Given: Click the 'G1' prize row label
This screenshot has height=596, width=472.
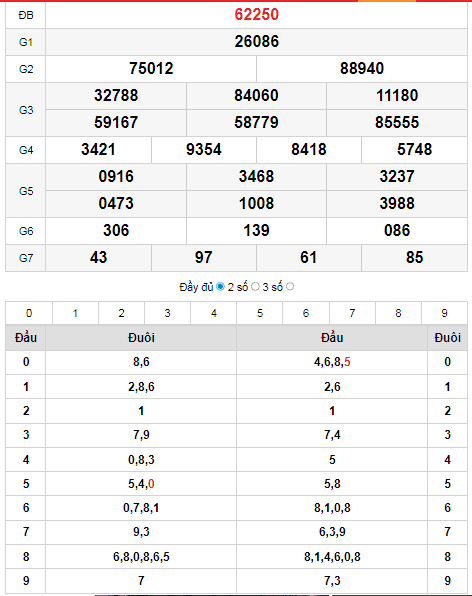Looking at the screenshot, I should (26, 42).
